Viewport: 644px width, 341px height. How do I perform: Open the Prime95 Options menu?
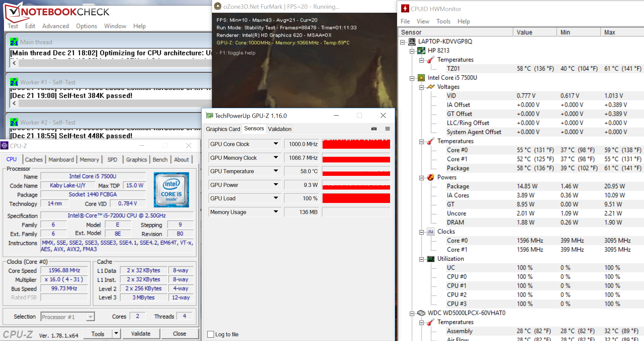tap(87, 26)
